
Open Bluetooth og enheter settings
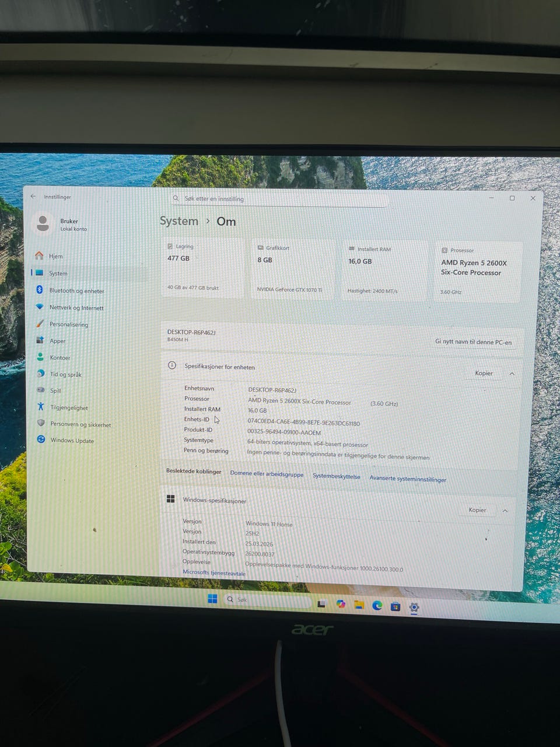[x=76, y=291]
